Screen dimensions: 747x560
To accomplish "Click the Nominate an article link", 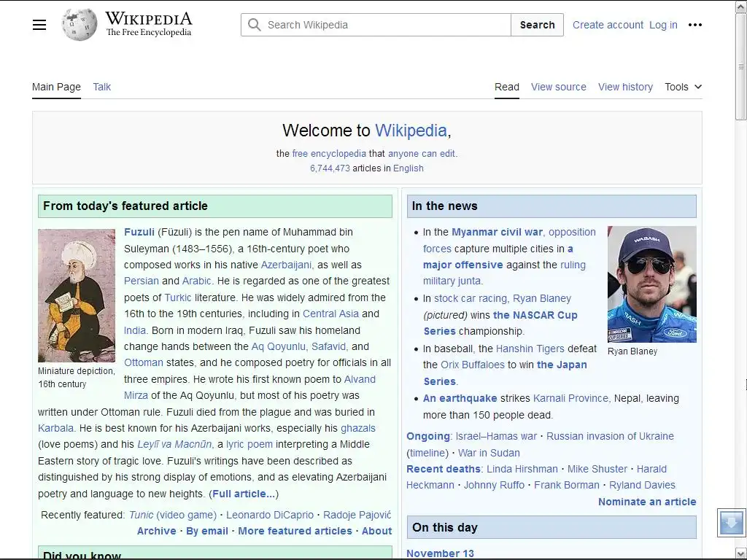I will point(647,502).
